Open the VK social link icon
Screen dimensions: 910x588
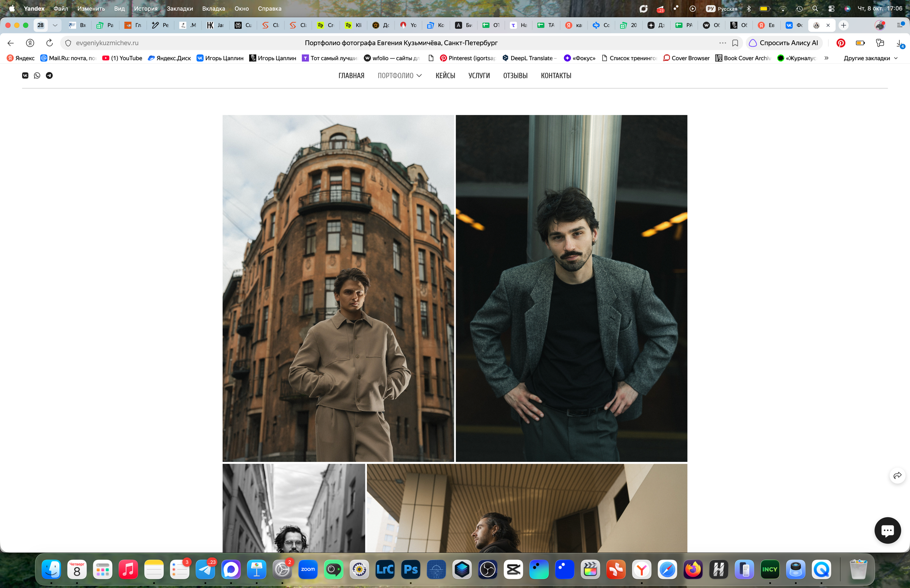[25, 76]
